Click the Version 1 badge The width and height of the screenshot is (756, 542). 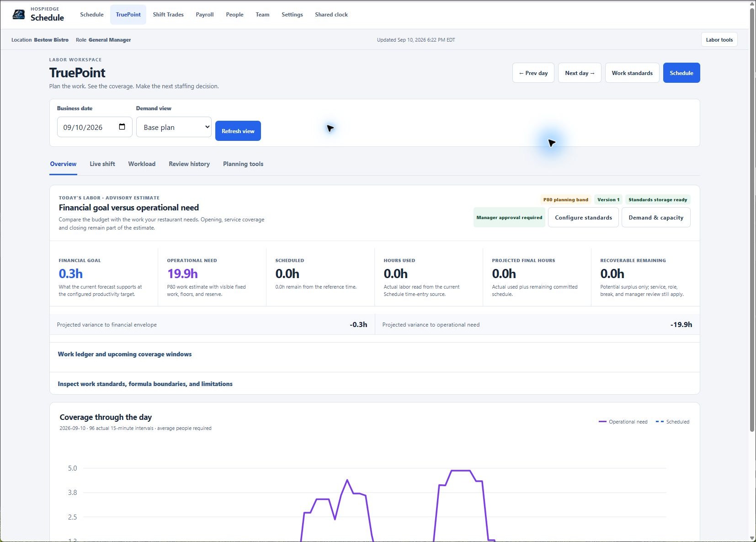[x=608, y=200]
